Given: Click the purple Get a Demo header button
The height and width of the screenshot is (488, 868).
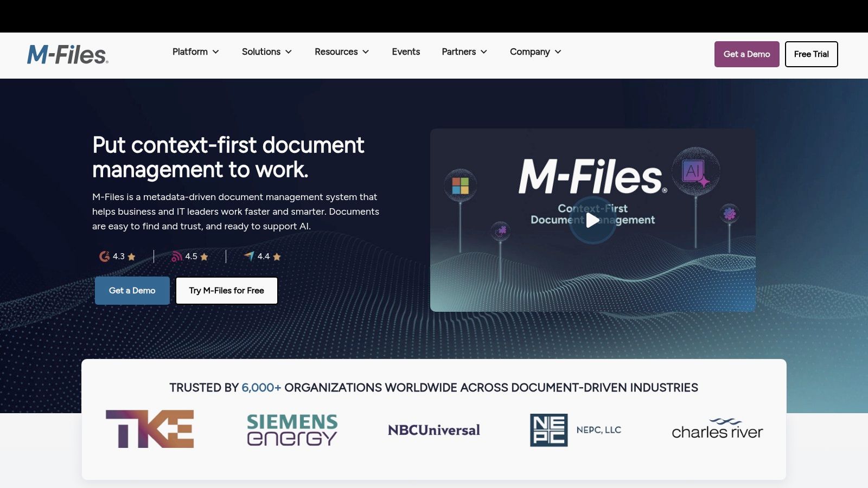Looking at the screenshot, I should pyautogui.click(x=746, y=54).
